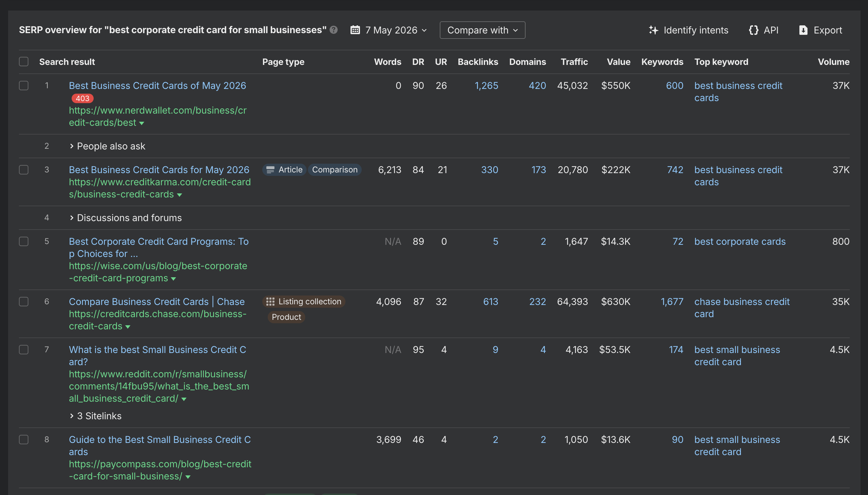Sort by the Backlinks column header
The height and width of the screenshot is (495, 868).
[478, 62]
